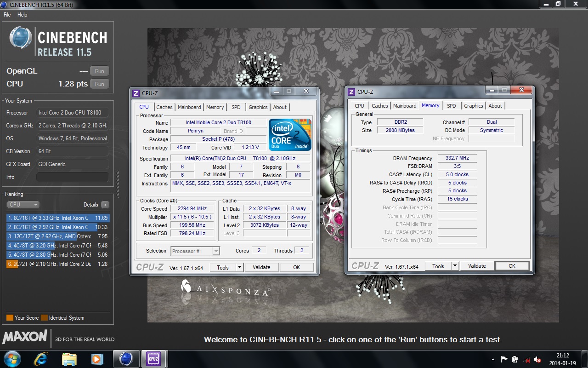588x368 pixels.
Task: Close the left CPU-Z window
Action: point(307,92)
